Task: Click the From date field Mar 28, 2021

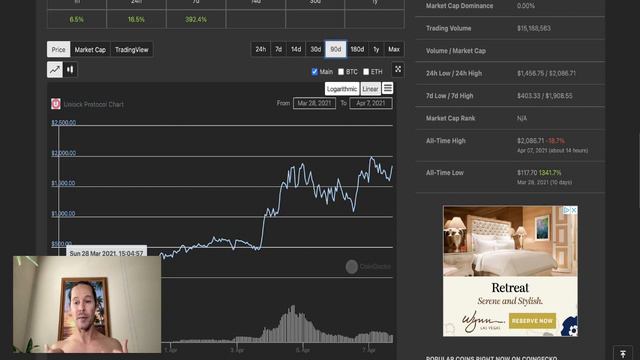Action: tap(314, 103)
